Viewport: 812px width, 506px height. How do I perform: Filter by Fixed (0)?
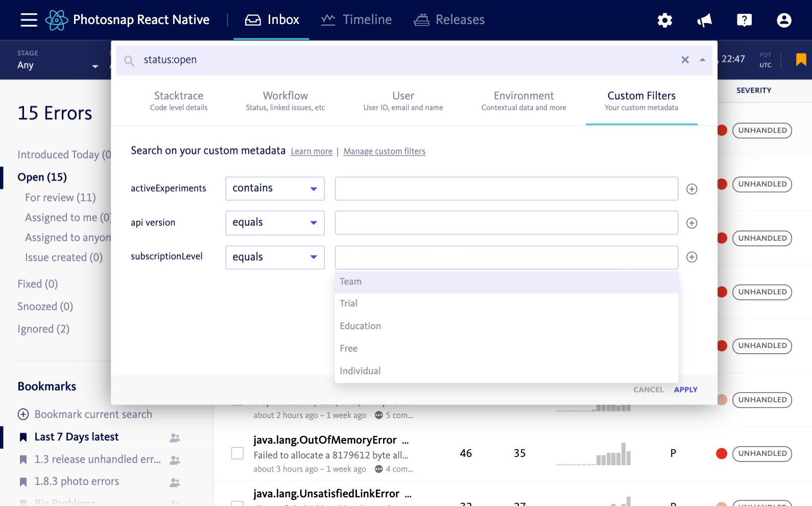pyautogui.click(x=38, y=284)
